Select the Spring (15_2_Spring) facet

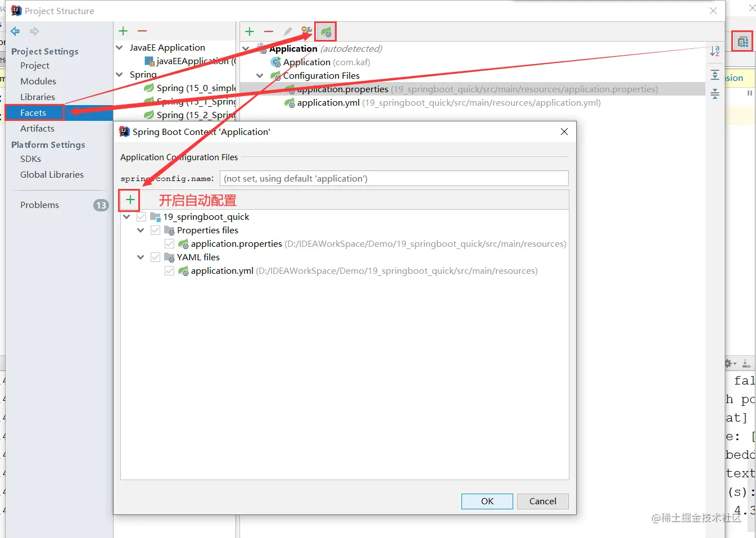190,115
